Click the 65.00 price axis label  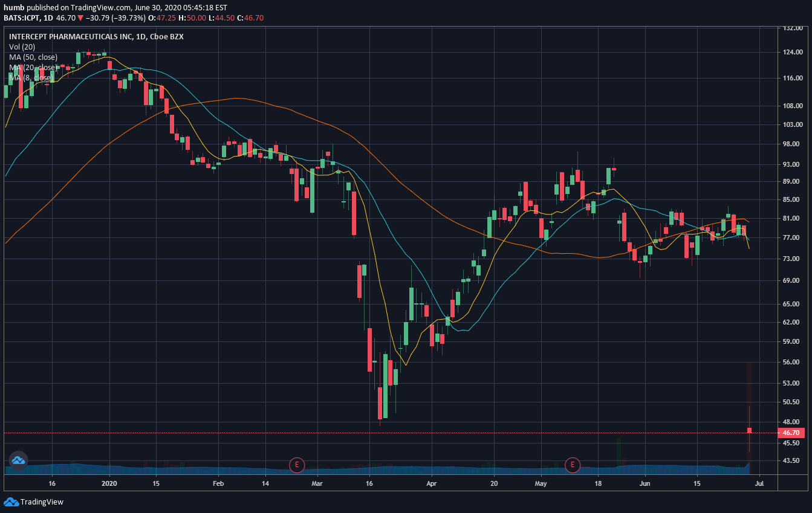[791, 304]
